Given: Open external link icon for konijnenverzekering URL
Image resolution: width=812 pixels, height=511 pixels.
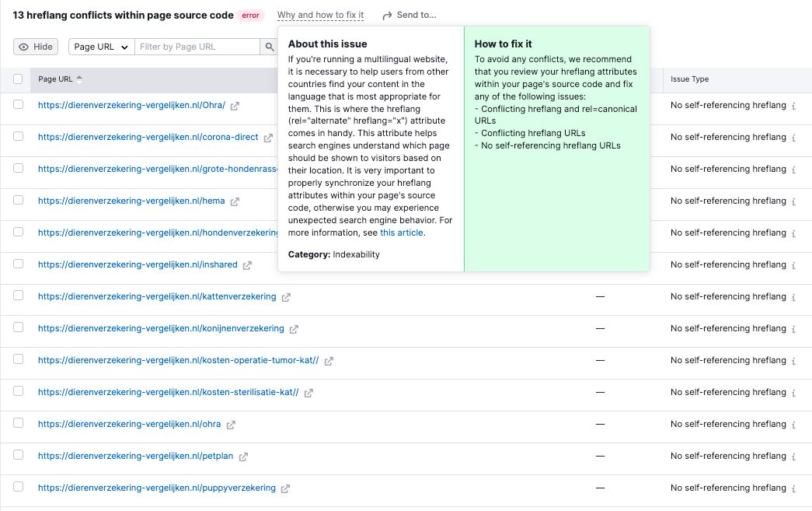Looking at the screenshot, I should [294, 329].
